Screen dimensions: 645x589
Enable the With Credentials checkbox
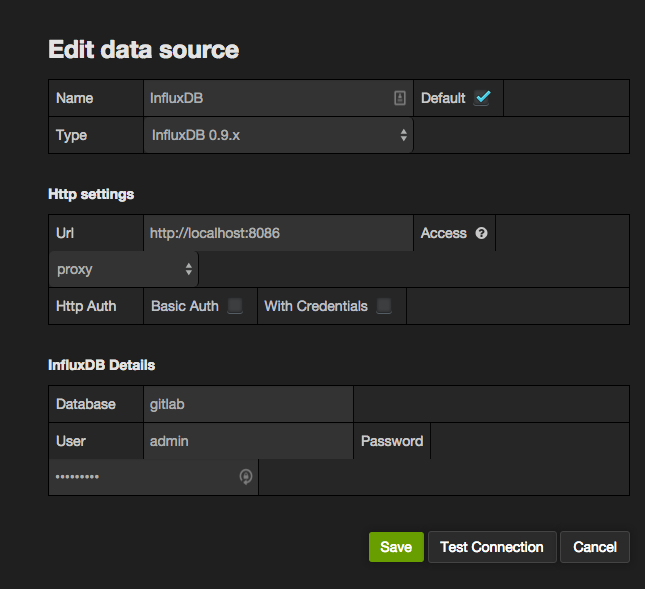coord(384,306)
